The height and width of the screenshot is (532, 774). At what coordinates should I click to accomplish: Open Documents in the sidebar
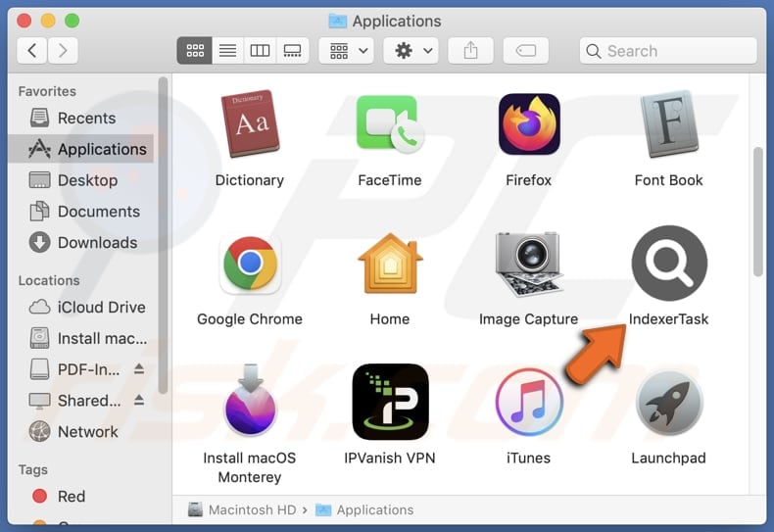81,212
